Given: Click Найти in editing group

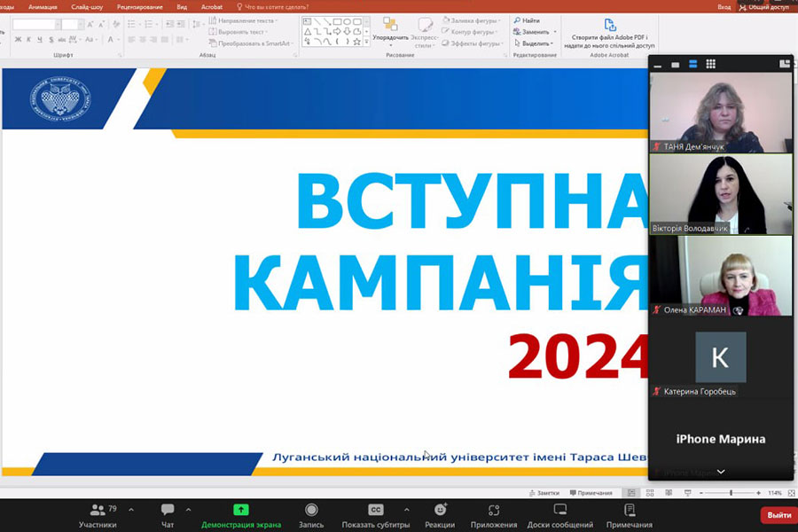Looking at the screenshot, I should point(527,20).
